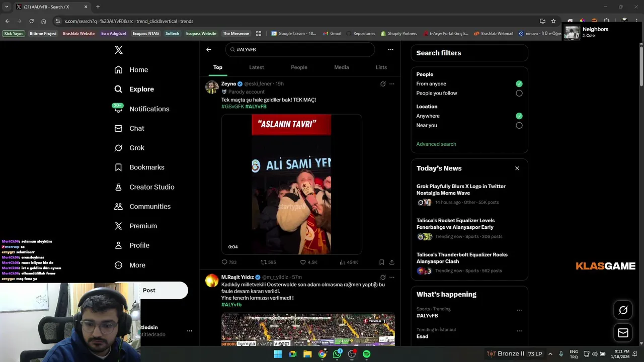The width and height of the screenshot is (644, 362).
Task: Open Bookmarks in sidebar
Action: click(139, 167)
